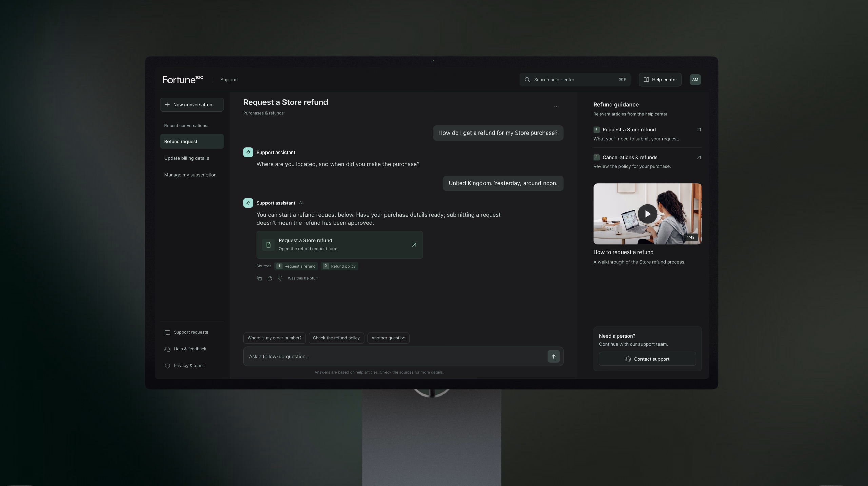This screenshot has width=868, height=486.
Task: Give the answer a thumbs down
Action: coord(280,278)
